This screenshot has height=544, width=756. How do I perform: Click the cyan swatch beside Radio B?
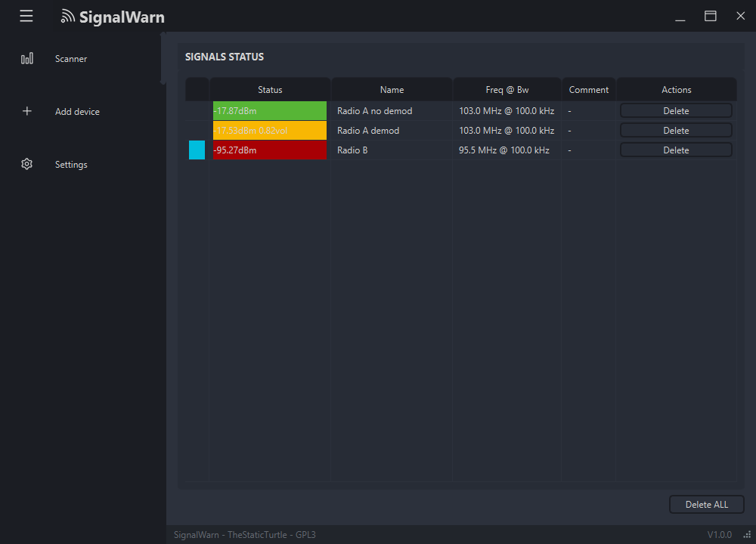(x=197, y=150)
